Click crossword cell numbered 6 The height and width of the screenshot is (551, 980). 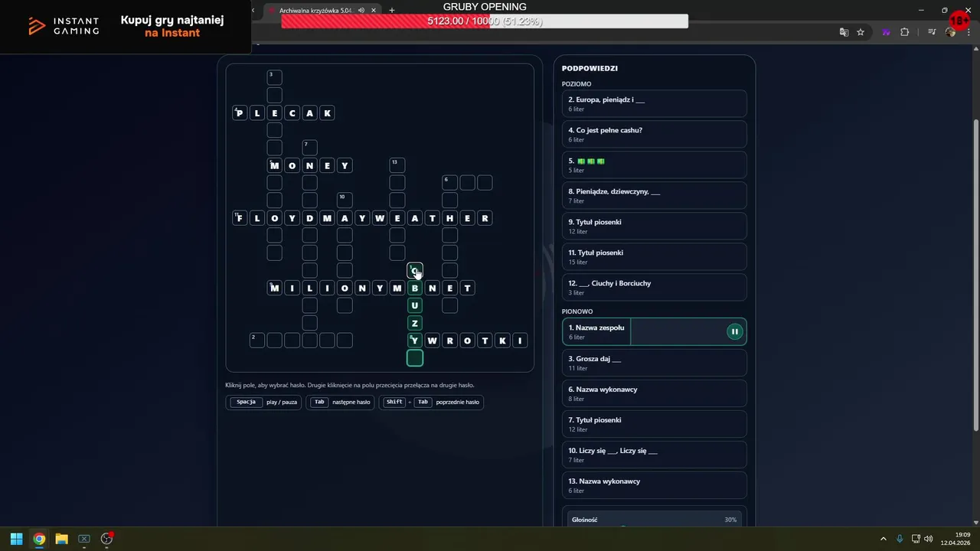click(x=449, y=182)
